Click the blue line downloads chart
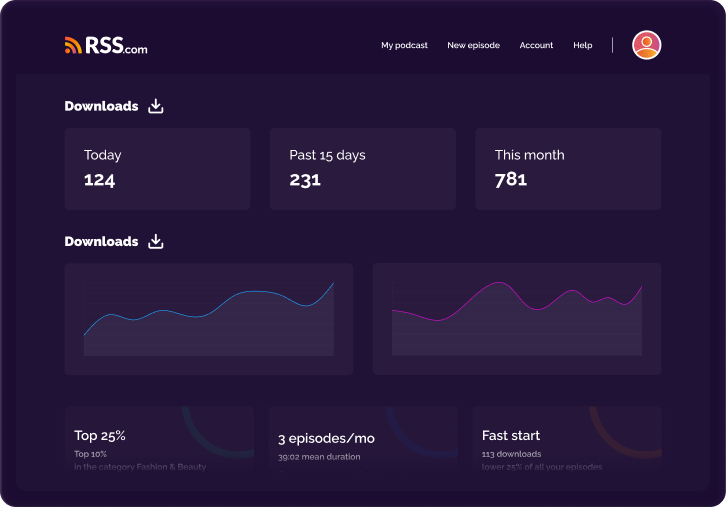Viewport: 726px width, 507px height. click(x=209, y=319)
